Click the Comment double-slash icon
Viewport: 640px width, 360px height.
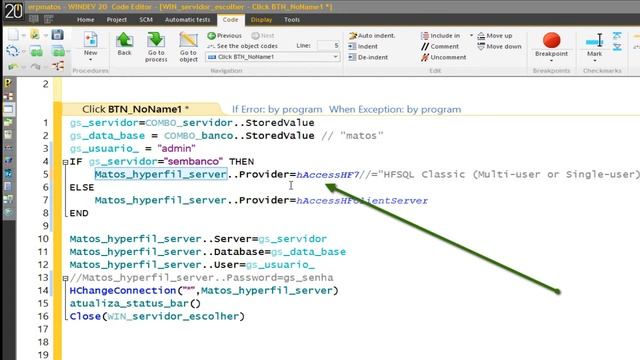(x=425, y=47)
